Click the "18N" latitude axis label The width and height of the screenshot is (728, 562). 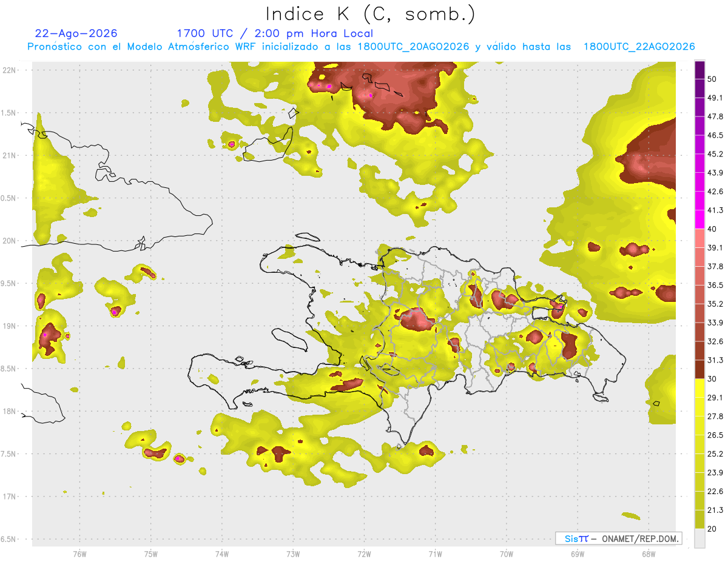point(9,411)
